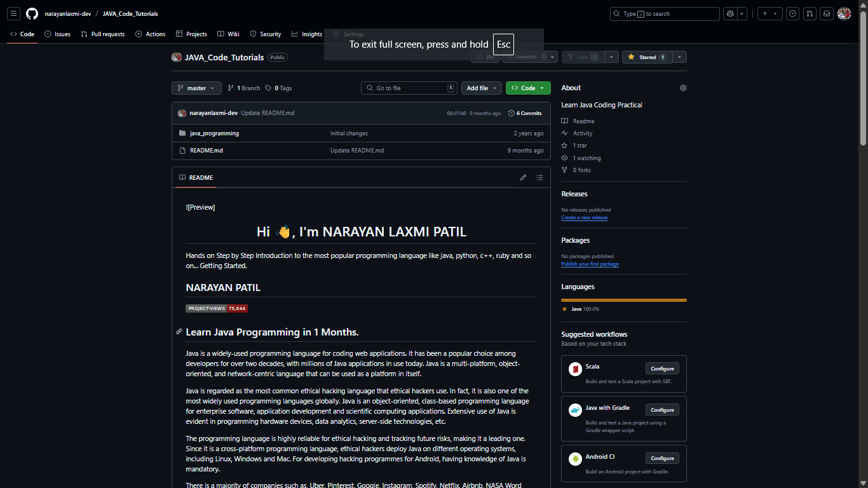The width and height of the screenshot is (868, 488).
Task: Open notifications inbox icon
Action: pos(826,13)
